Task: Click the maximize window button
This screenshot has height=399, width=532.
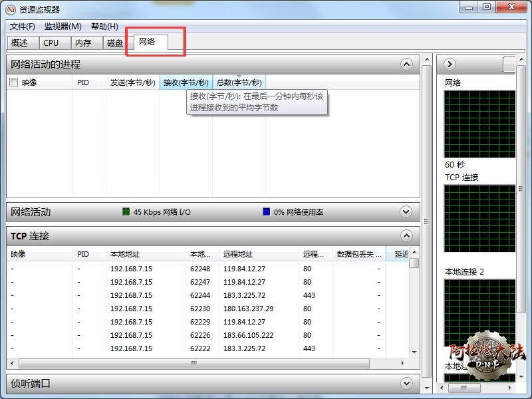Action: (487, 7)
